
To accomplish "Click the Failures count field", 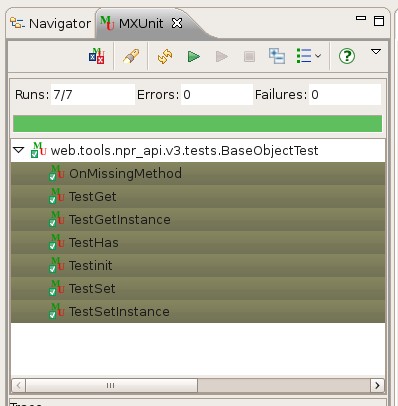I will (345, 95).
